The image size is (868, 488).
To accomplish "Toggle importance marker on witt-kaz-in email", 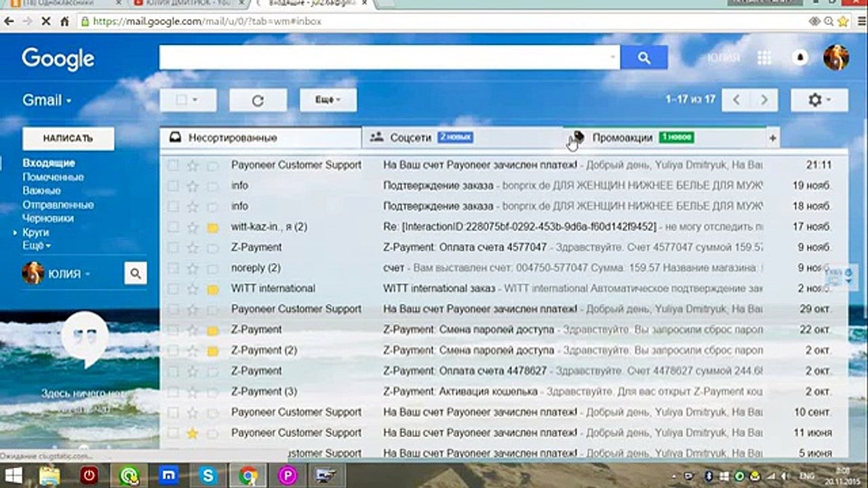I will pos(213,227).
